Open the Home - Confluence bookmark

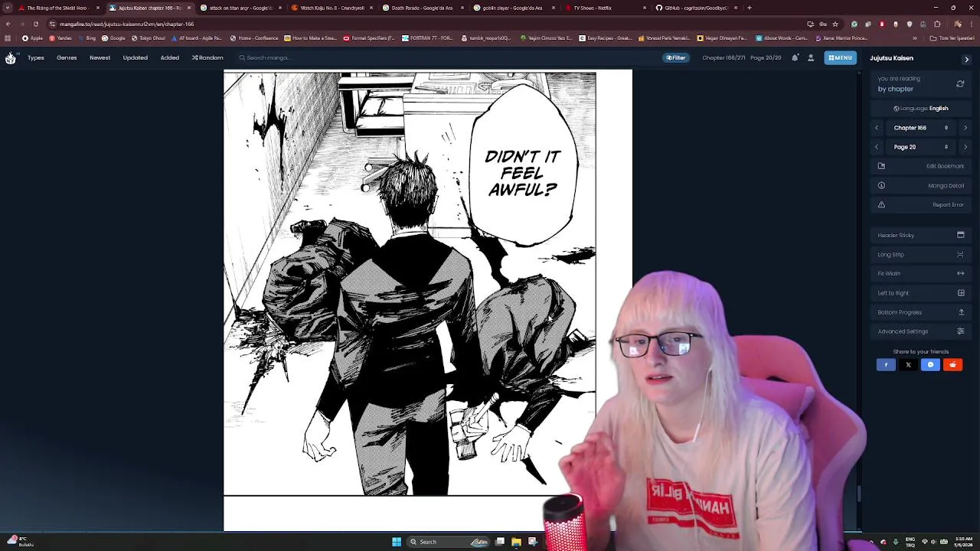click(254, 37)
